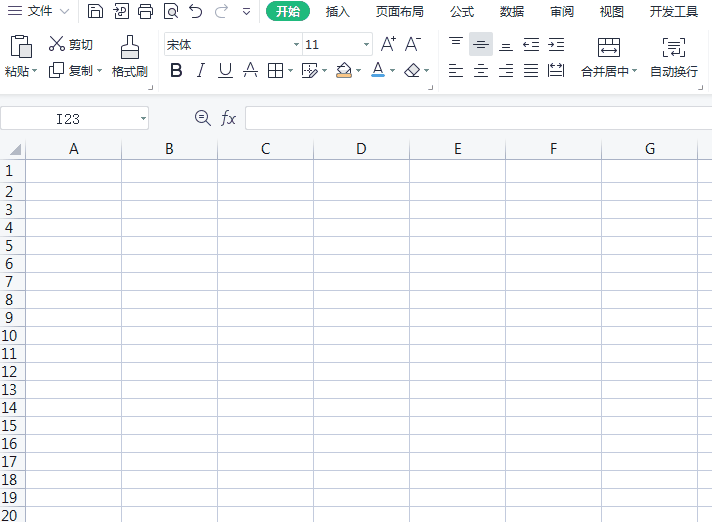The width and height of the screenshot is (712, 522).
Task: Apply the font color A
Action: [x=378, y=70]
